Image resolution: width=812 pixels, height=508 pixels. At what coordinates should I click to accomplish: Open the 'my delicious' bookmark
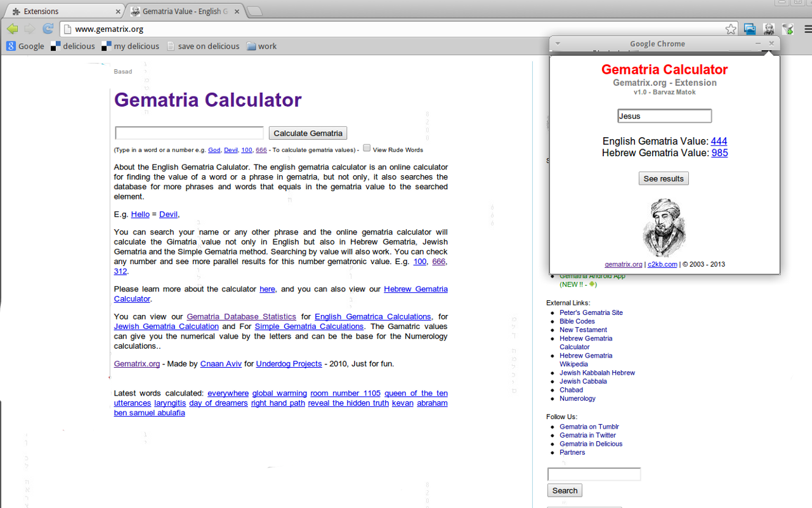click(131, 46)
